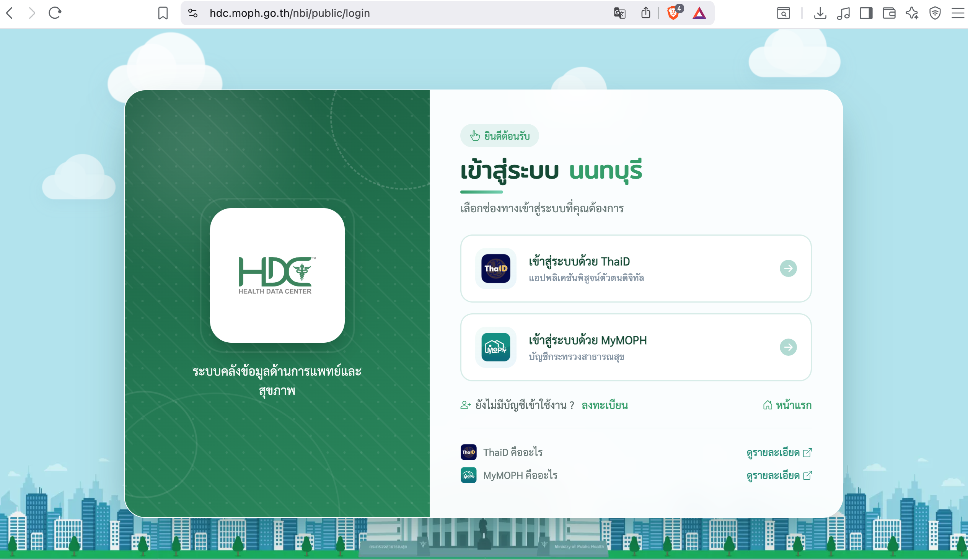Log in with the ThaiD option card
This screenshot has width=968, height=560.
[x=636, y=269]
